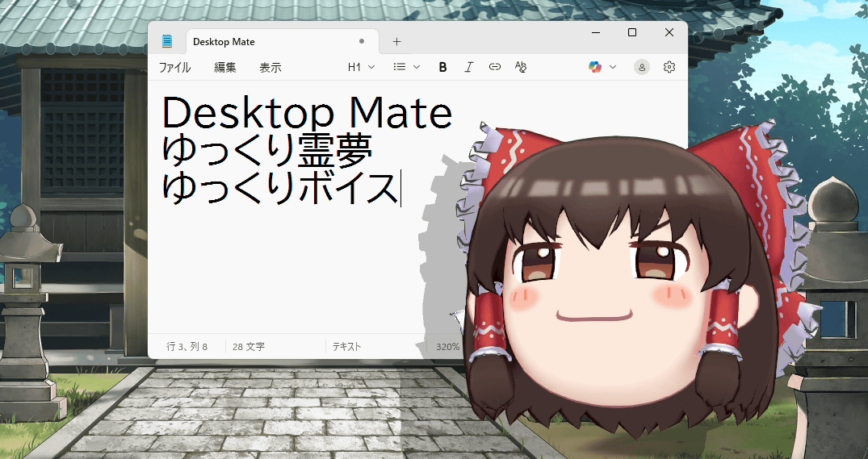Click the 320% zoom level in status bar
Viewport: 868px width, 459px height.
[x=448, y=347]
